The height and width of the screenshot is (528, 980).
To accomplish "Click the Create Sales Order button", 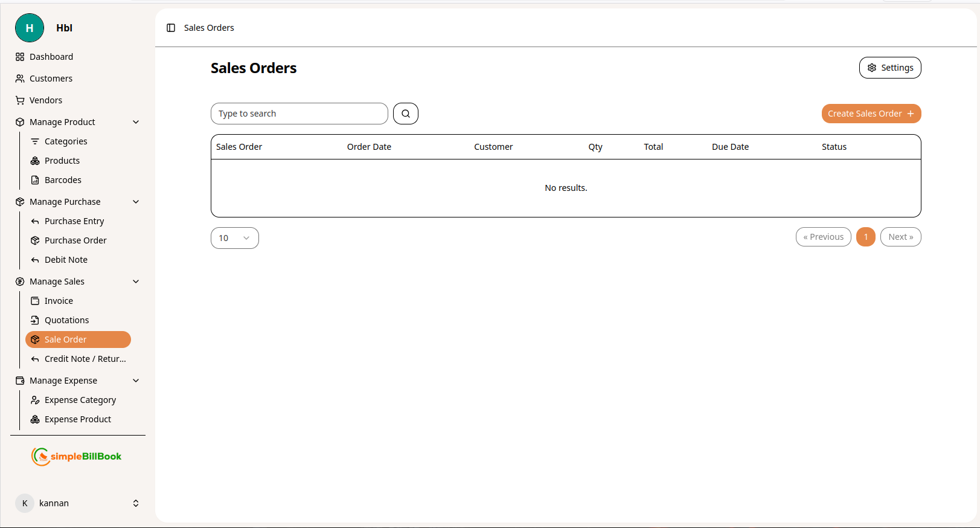I will point(871,114).
